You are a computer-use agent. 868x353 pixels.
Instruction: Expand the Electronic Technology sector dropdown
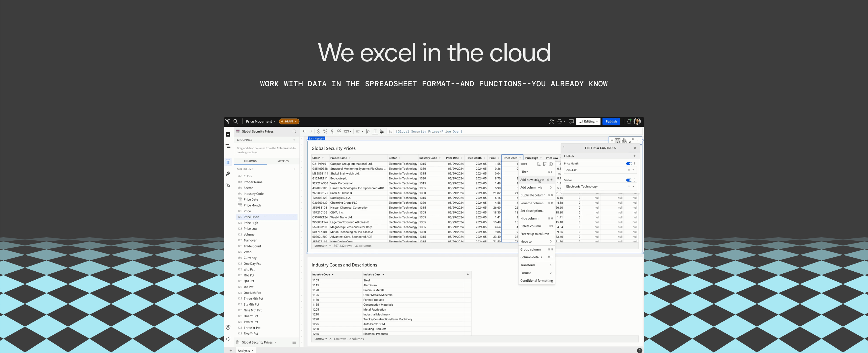click(633, 187)
